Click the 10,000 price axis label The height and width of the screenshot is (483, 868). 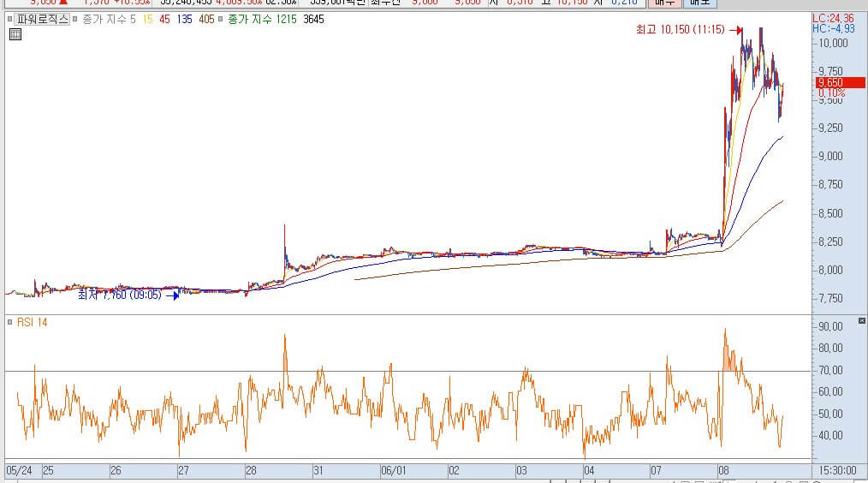[x=833, y=43]
